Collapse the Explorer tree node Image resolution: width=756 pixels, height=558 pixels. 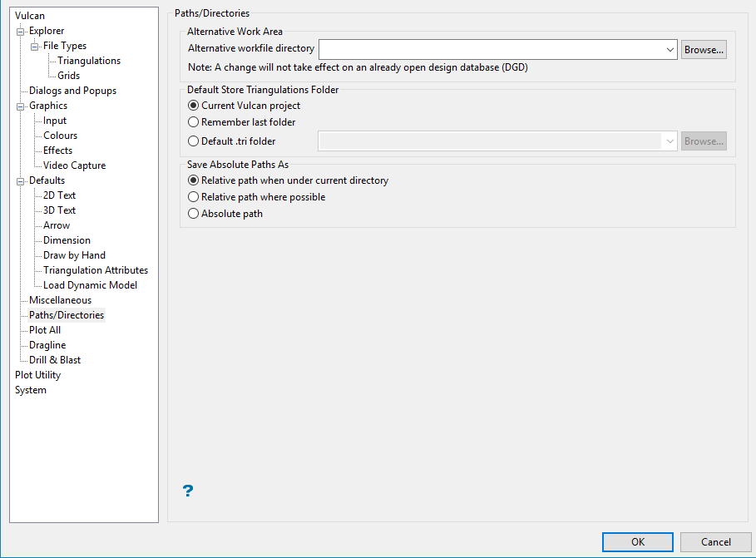(20, 32)
